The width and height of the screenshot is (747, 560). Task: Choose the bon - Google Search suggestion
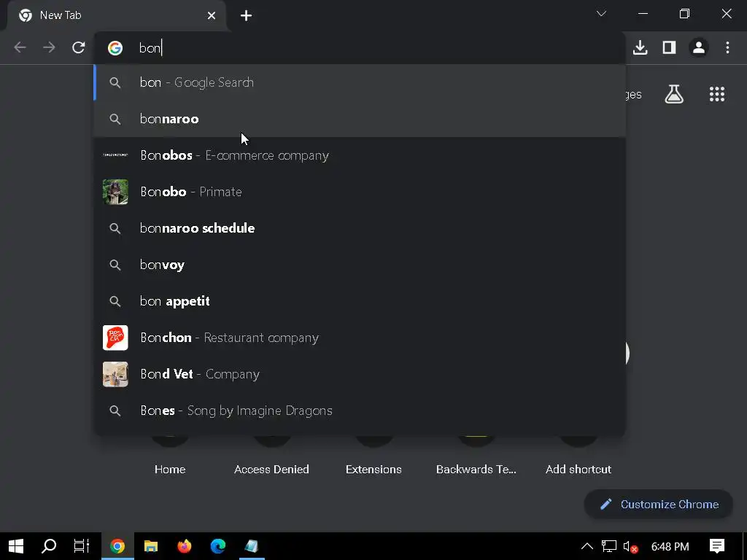click(360, 82)
